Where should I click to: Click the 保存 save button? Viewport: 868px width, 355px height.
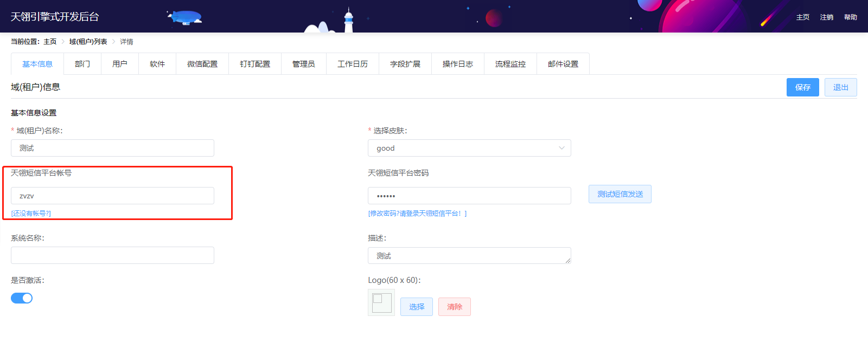pyautogui.click(x=802, y=87)
